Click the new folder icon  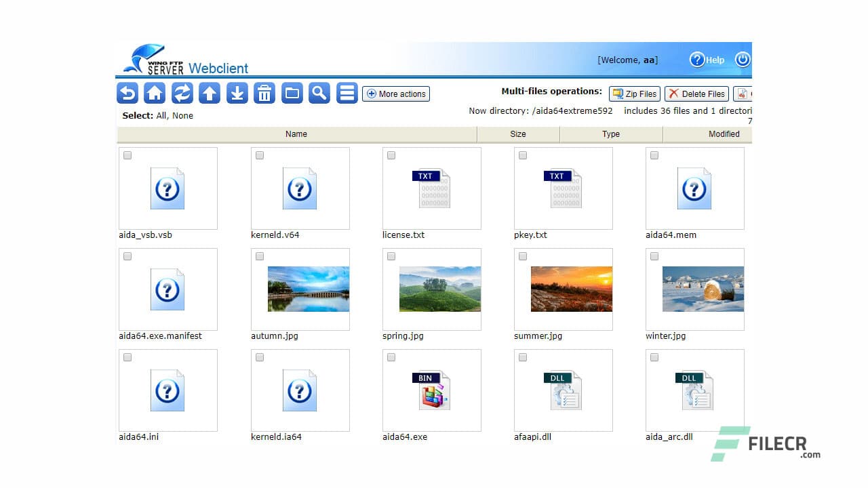pos(292,93)
